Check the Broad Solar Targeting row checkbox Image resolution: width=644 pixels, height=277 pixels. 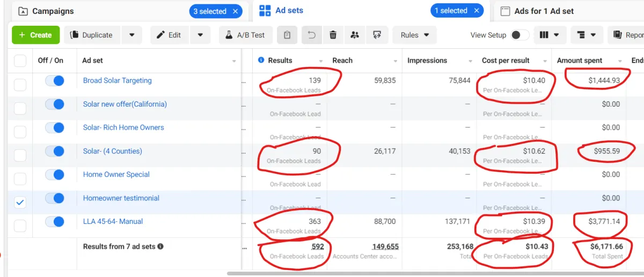click(x=20, y=85)
